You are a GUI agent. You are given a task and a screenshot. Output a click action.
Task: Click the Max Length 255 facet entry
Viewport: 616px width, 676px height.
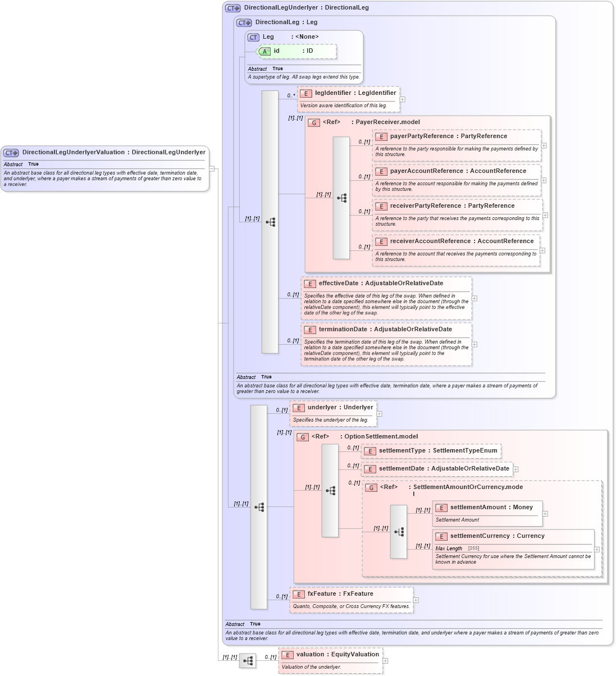[x=456, y=548]
